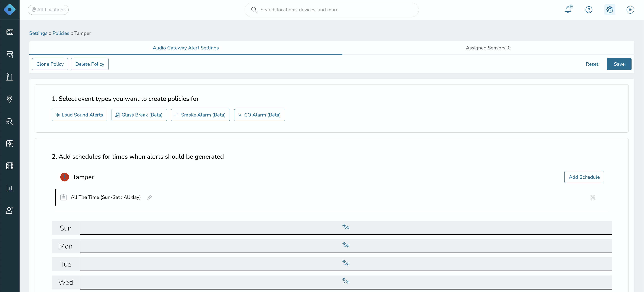The width and height of the screenshot is (644, 292).
Task: Open notifications bell with 50 badge
Action: pos(568,10)
